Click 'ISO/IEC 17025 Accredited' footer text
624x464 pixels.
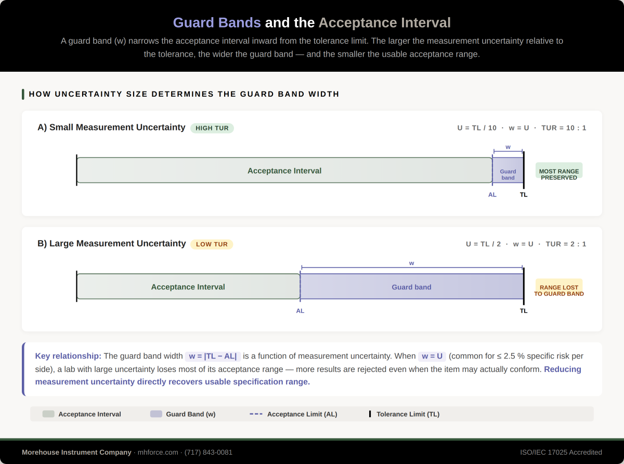[x=561, y=452]
